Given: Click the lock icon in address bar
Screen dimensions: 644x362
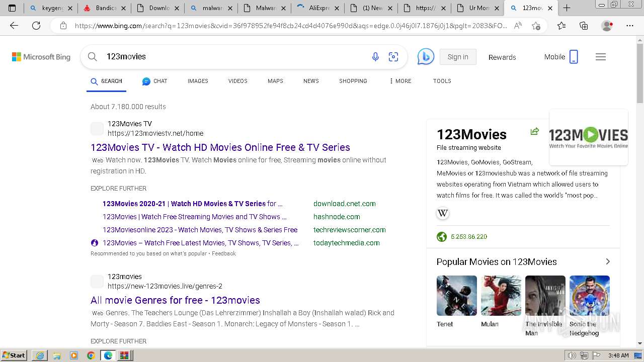Looking at the screenshot, I should tap(63, 26).
